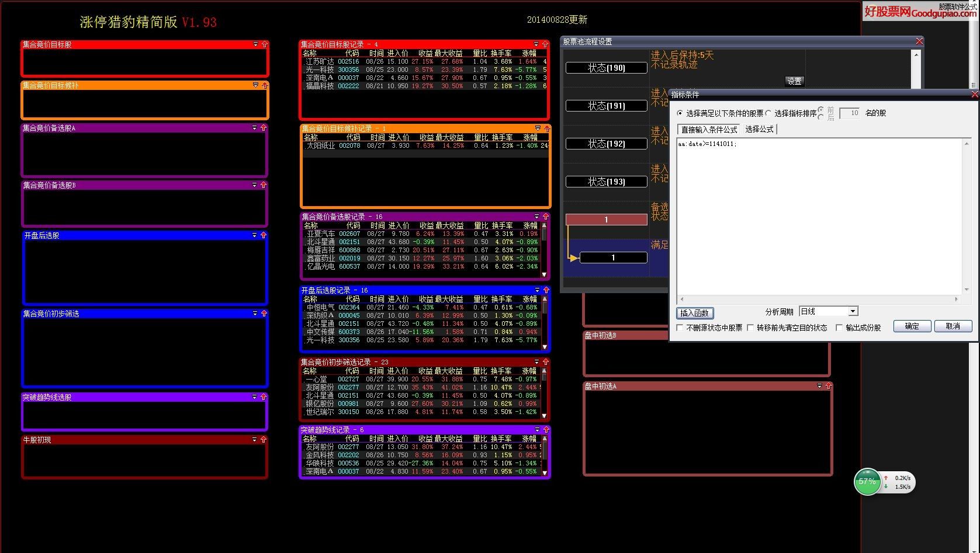Viewport: 980px width, 553px height.
Task: Select row 江苏旷达 in 集合竞价目标股记录
Action: (x=424, y=61)
